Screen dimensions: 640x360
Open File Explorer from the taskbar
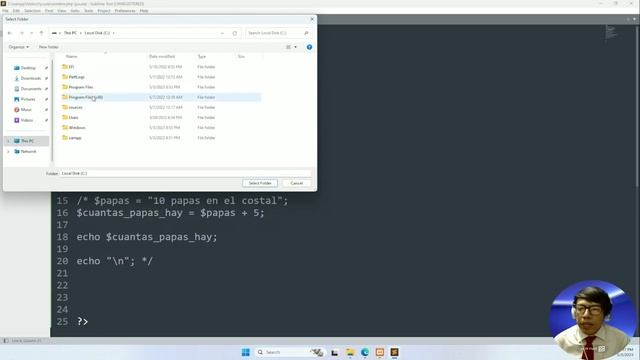tap(350, 352)
